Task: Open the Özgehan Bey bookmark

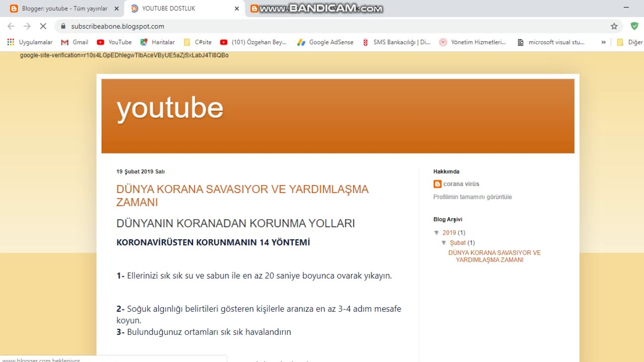Action: (x=254, y=42)
